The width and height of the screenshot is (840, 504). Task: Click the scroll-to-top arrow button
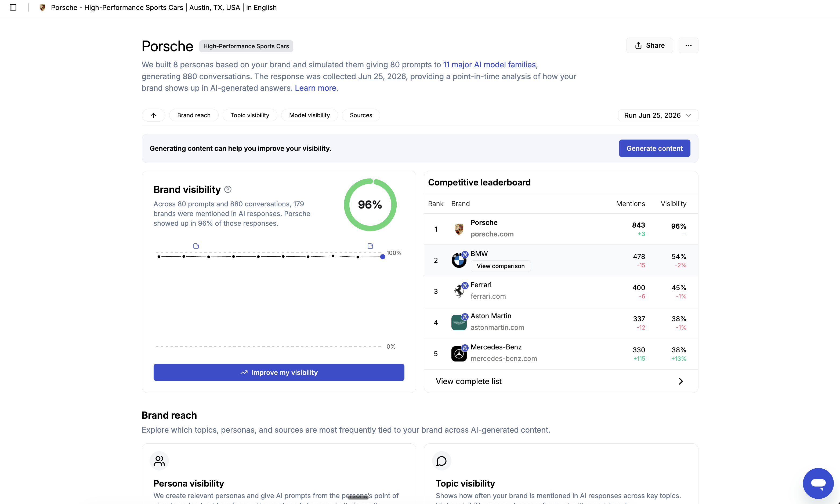[154, 115]
